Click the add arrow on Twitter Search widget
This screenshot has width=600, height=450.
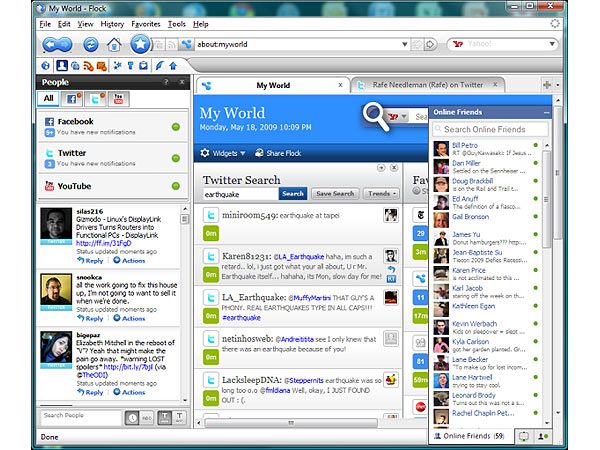coord(381,168)
